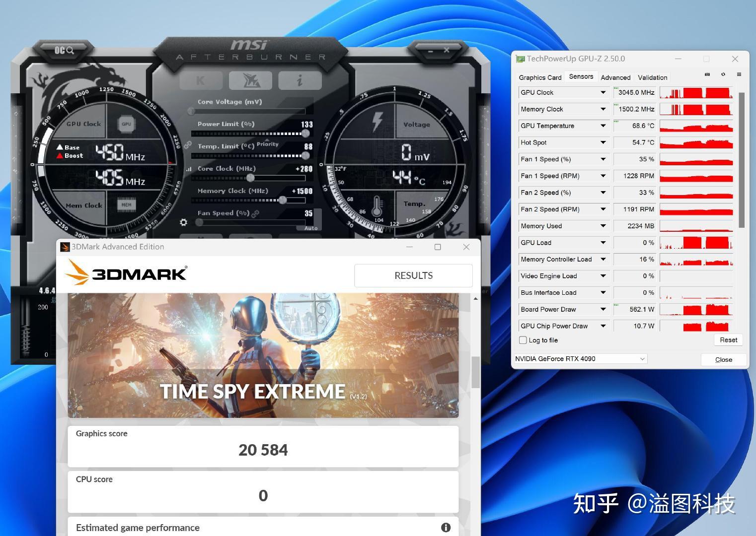Click the GPU-Z title bar app icon
The image size is (756, 536).
pyautogui.click(x=520, y=59)
